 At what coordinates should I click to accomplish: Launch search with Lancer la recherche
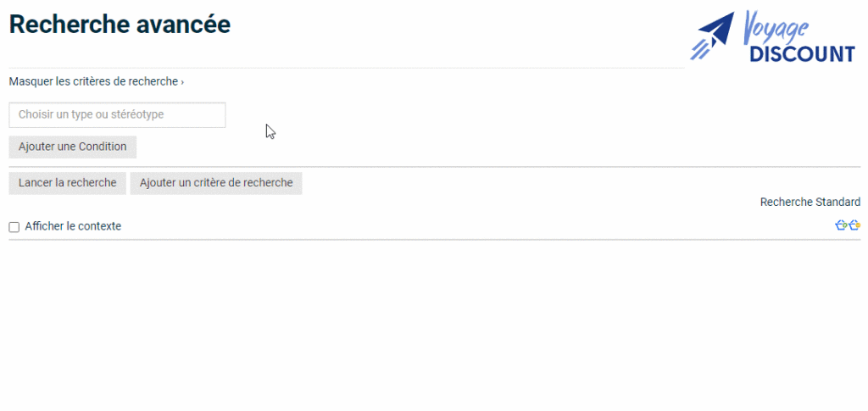point(67,183)
